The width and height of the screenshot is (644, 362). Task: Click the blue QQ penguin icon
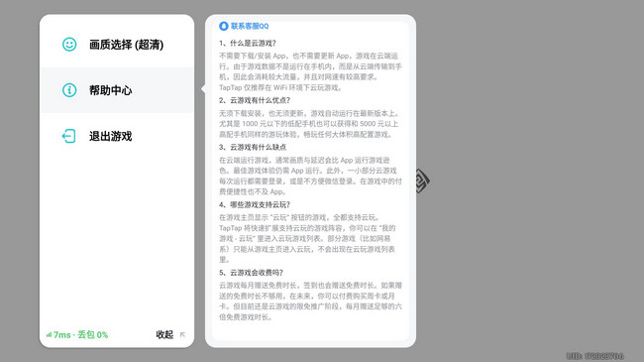[224, 26]
